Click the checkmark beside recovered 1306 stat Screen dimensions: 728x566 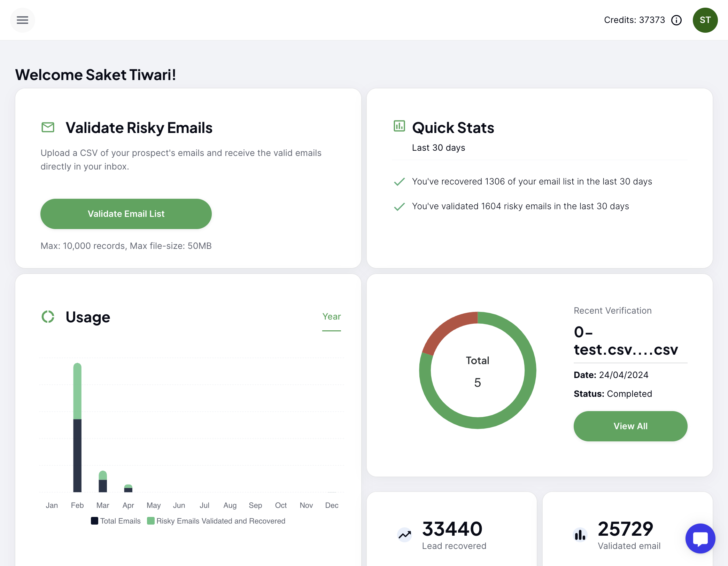click(x=399, y=182)
